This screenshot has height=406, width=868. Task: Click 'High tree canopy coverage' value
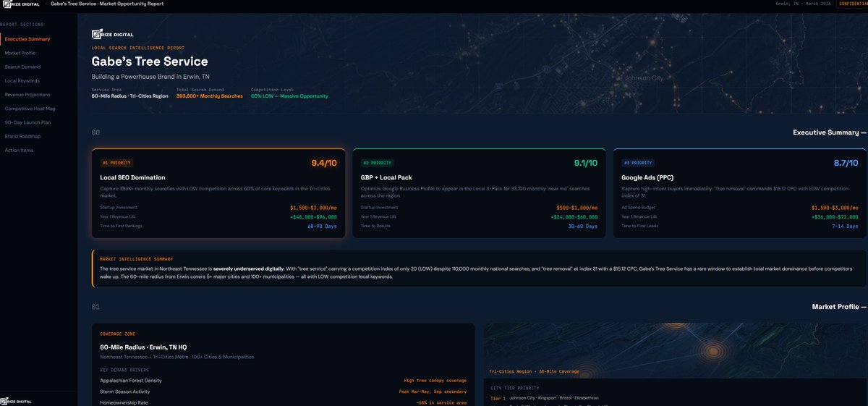(x=435, y=381)
